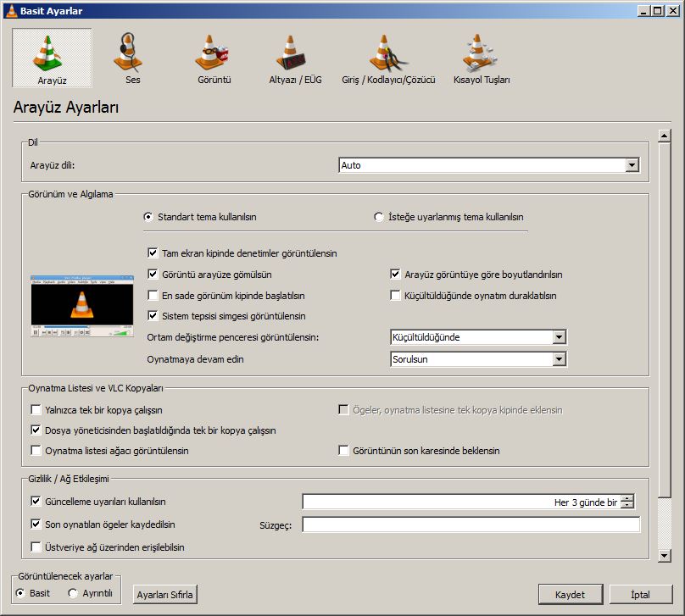Click the scrollbar down arrow
Screen dimensions: 685x616
pos(664,556)
